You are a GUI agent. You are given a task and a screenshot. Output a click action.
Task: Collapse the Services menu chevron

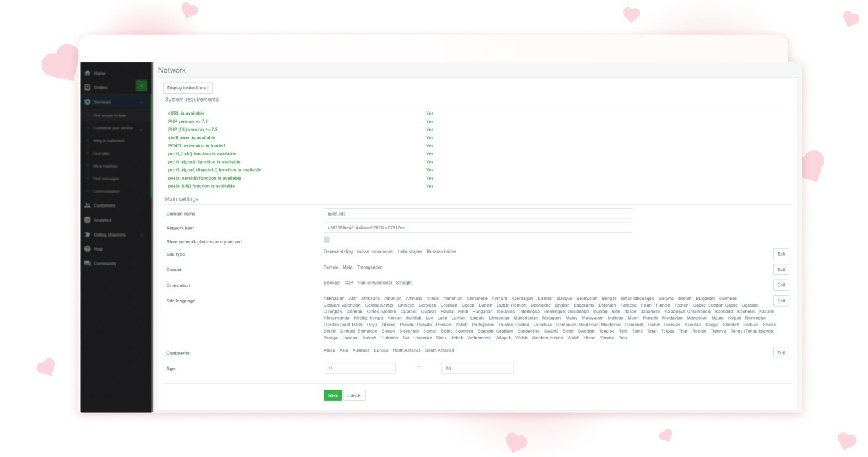(142, 102)
